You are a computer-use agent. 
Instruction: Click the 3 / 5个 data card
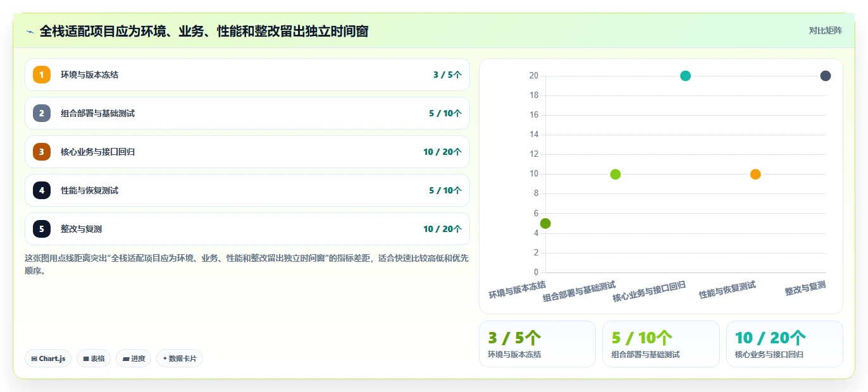tap(537, 344)
